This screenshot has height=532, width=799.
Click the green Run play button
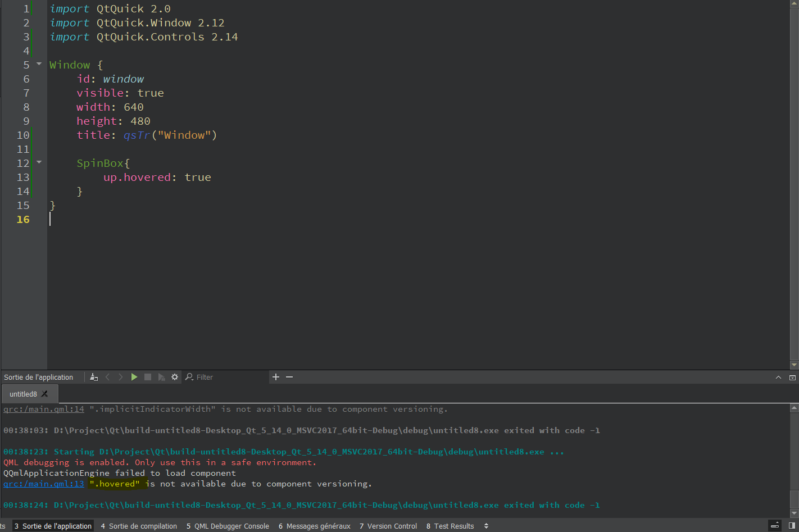click(134, 377)
